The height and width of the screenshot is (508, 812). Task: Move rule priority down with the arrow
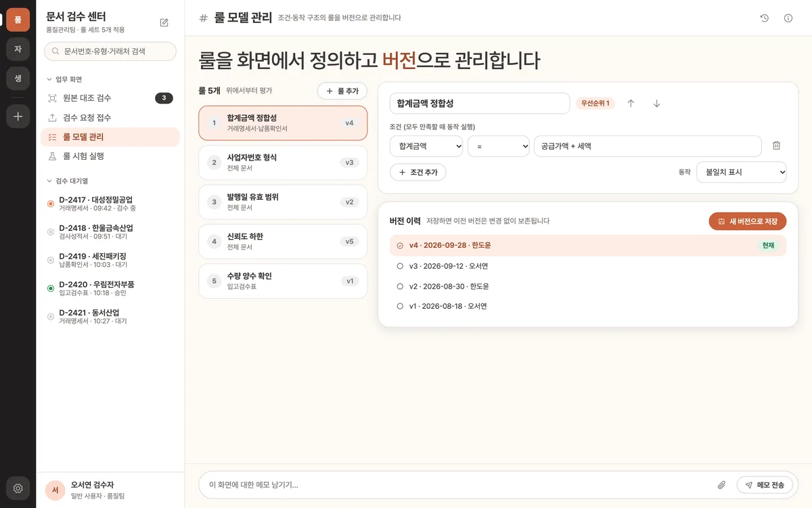coord(656,104)
